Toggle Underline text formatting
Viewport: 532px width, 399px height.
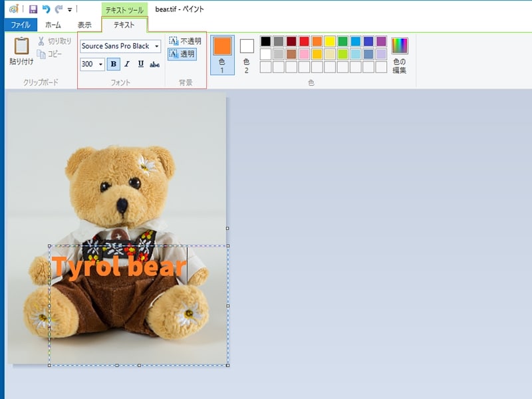coord(140,65)
